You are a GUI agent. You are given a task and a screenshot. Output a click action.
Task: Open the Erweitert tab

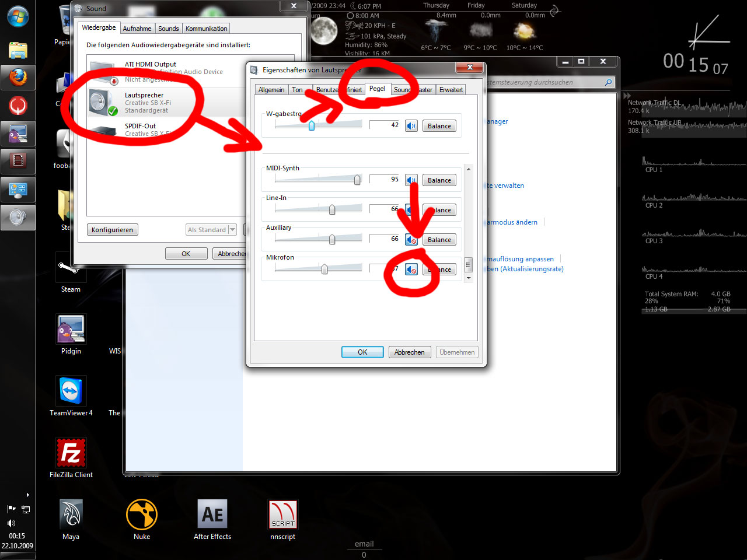click(x=451, y=90)
